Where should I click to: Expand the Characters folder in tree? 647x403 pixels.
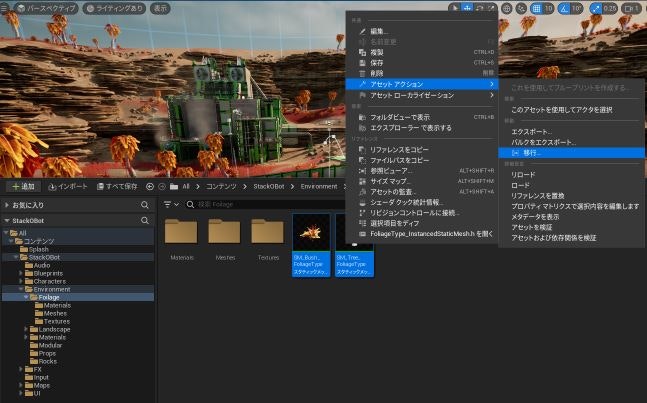[x=21, y=281]
